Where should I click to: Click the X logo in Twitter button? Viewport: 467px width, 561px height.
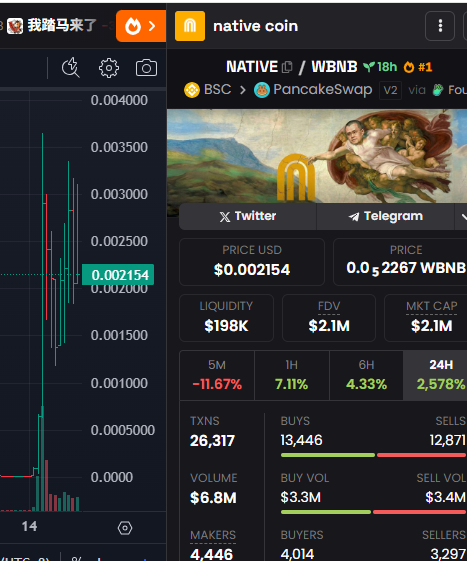[225, 217]
